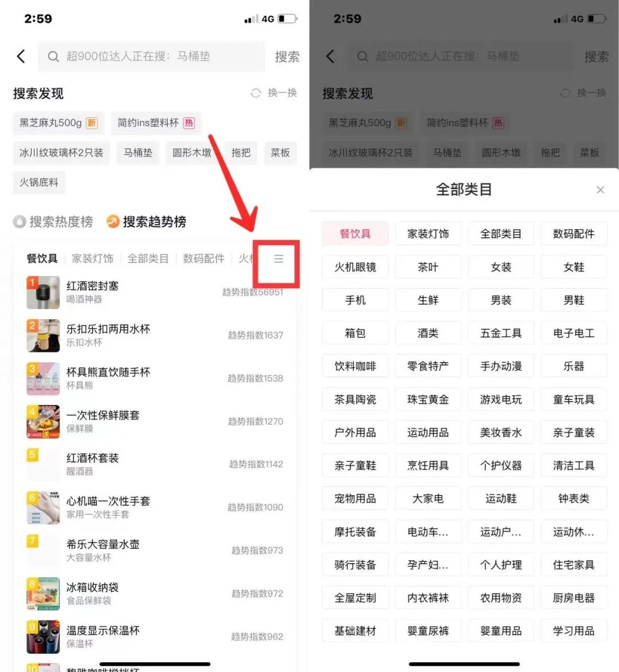Open the category menu via hamburger icon
The height and width of the screenshot is (672, 619).
[279, 259]
